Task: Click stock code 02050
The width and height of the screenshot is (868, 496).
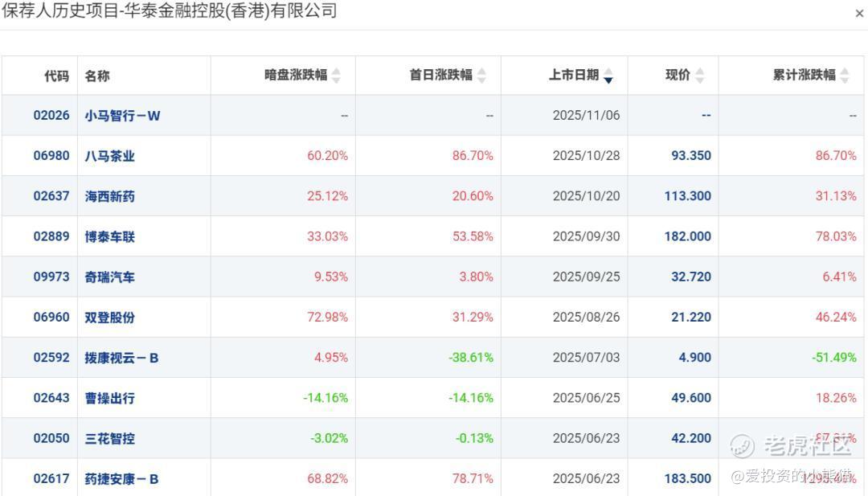Action: (51, 438)
